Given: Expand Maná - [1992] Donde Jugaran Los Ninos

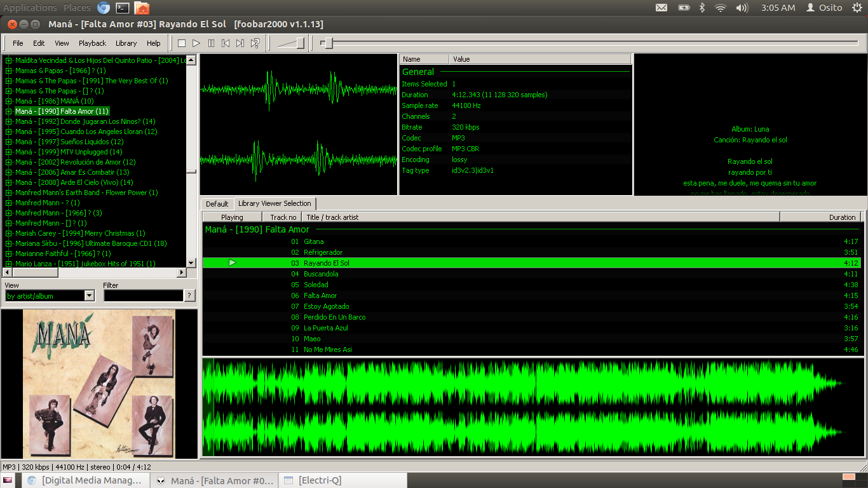Looking at the screenshot, I should click(x=9, y=121).
